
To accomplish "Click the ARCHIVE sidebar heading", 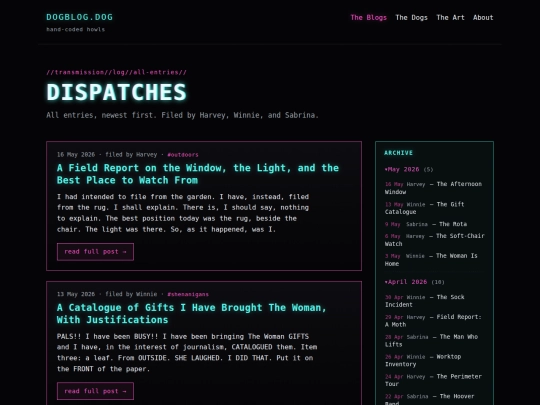I will point(398,153).
